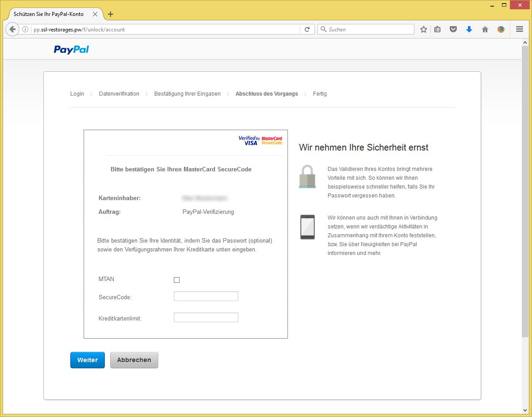The height and width of the screenshot is (417, 532).
Task: Click the URL address bar
Action: (x=166, y=29)
